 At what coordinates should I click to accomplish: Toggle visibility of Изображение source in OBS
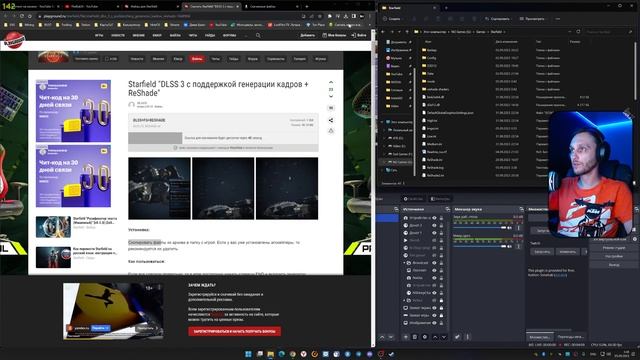coord(434,323)
